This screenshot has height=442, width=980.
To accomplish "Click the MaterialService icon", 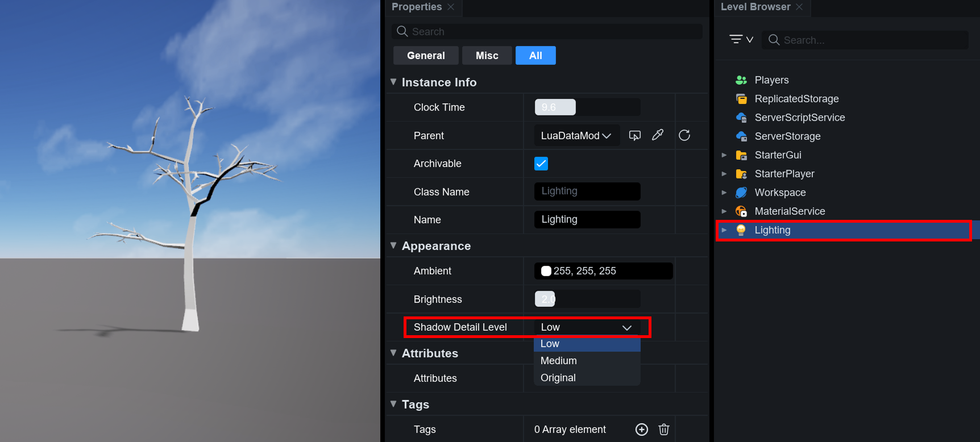I will (x=741, y=211).
